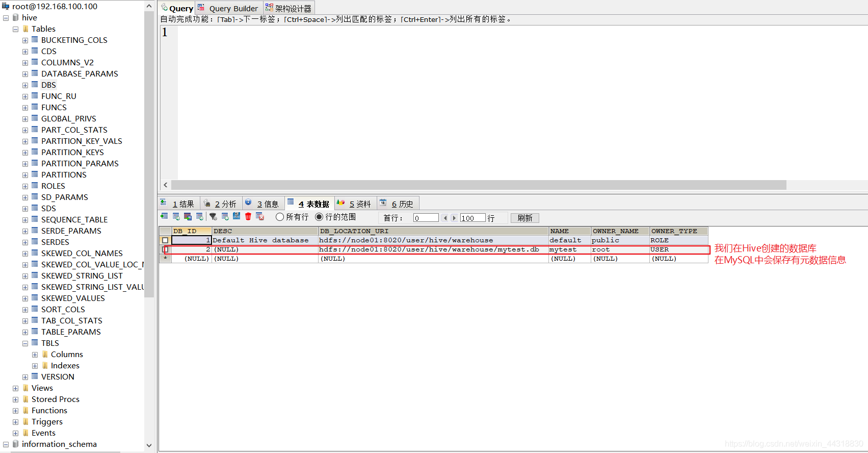Check the checkbox for the default database row
Screen dimensions: 868x453
(x=165, y=240)
